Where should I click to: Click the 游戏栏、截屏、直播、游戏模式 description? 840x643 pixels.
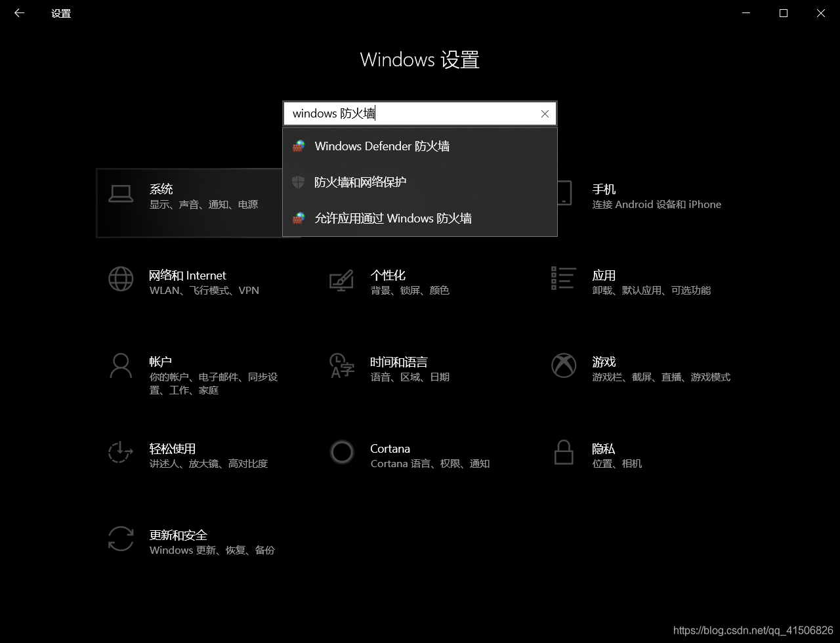[x=661, y=377]
